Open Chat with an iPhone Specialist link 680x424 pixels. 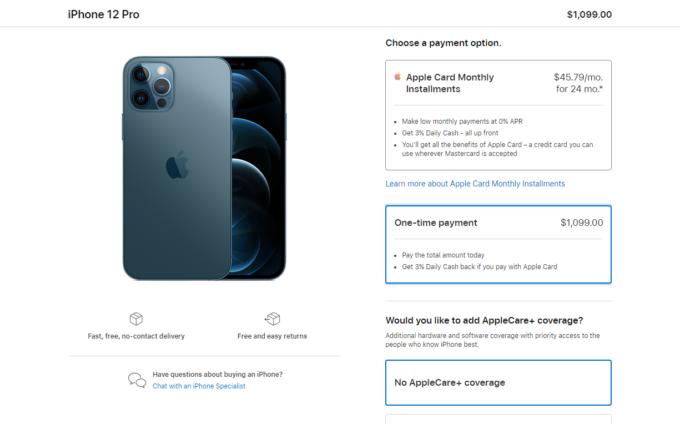(x=199, y=386)
